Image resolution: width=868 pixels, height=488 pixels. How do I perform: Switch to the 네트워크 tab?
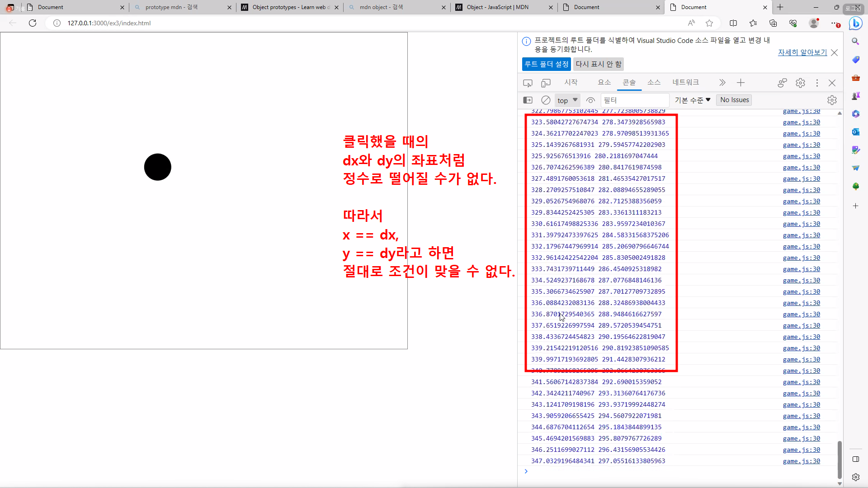point(685,82)
